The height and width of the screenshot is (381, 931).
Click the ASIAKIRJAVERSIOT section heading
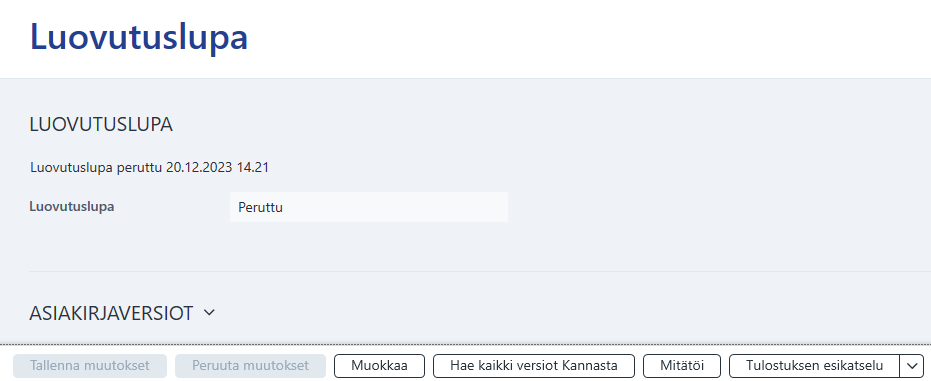click(x=111, y=313)
